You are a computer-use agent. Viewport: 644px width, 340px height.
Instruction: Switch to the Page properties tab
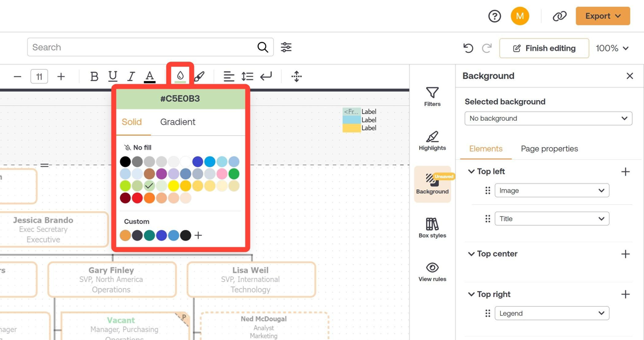(x=549, y=148)
